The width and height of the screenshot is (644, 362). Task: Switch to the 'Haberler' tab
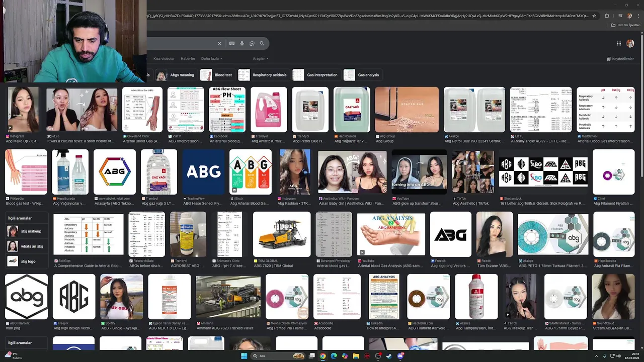(x=188, y=59)
